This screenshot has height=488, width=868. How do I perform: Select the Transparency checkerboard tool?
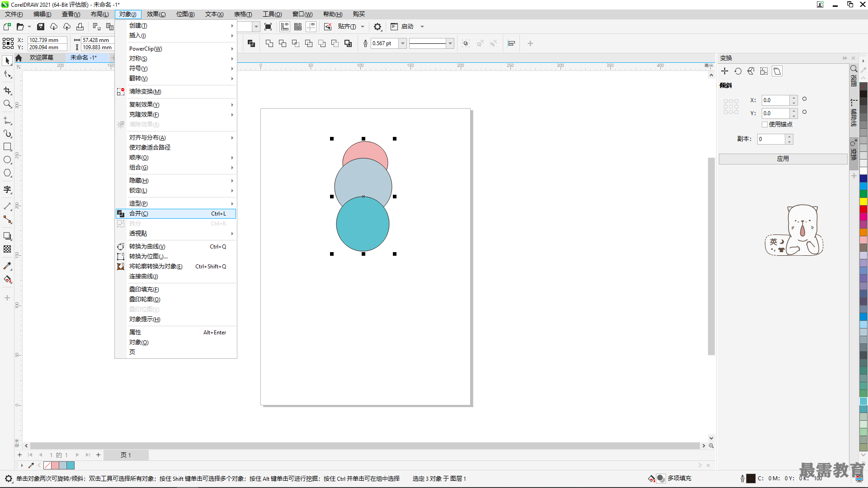7,249
